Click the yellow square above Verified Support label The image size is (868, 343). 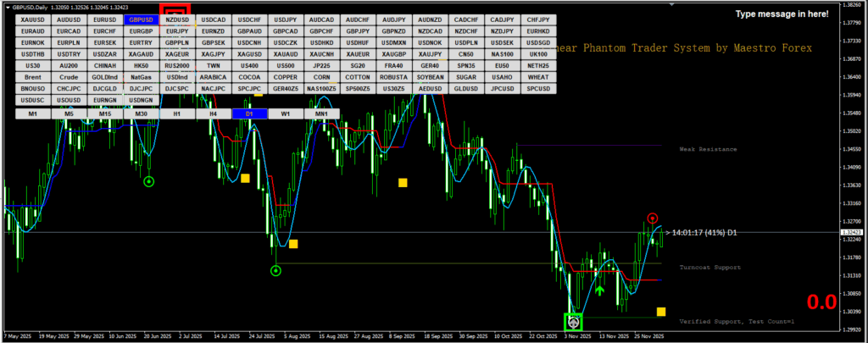[x=661, y=312]
